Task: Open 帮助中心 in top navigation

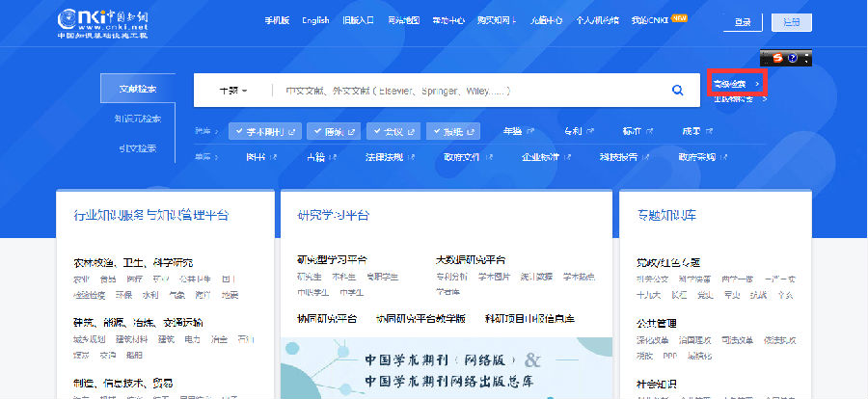Action: [x=448, y=20]
